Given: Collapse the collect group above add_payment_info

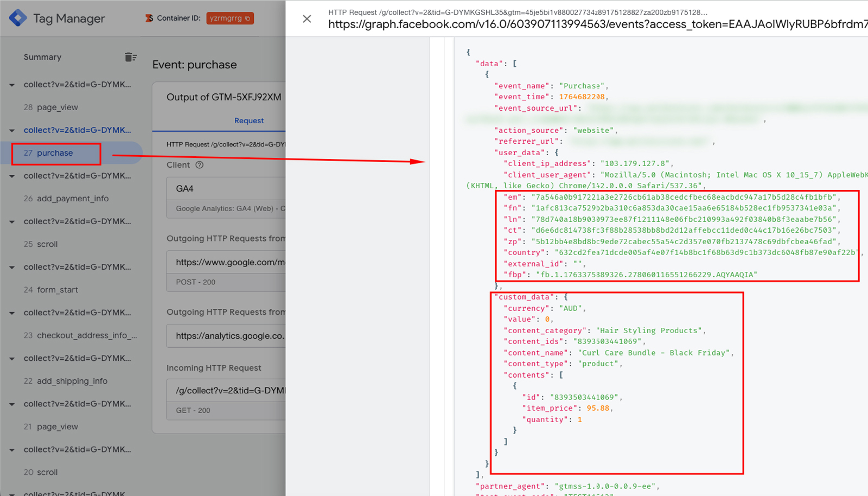Looking at the screenshot, I should point(12,176).
